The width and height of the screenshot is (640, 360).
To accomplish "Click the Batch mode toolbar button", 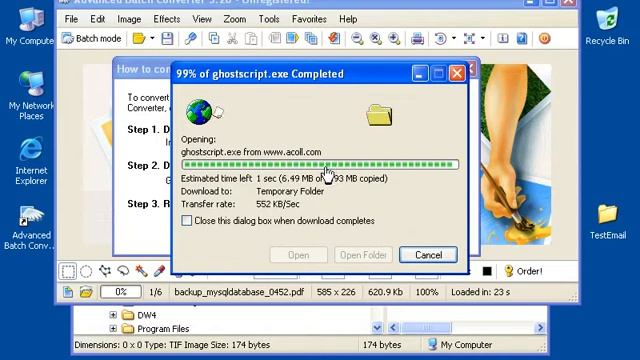I will click(91, 39).
